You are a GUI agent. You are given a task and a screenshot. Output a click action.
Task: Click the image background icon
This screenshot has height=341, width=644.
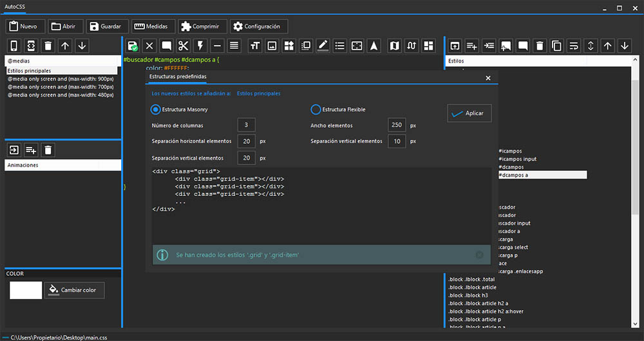pyautogui.click(x=272, y=46)
